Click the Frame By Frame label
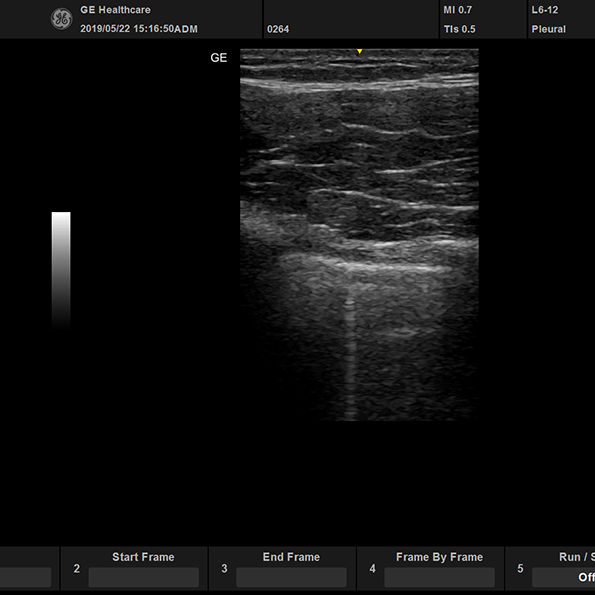Image resolution: width=595 pixels, height=595 pixels. tap(439, 557)
